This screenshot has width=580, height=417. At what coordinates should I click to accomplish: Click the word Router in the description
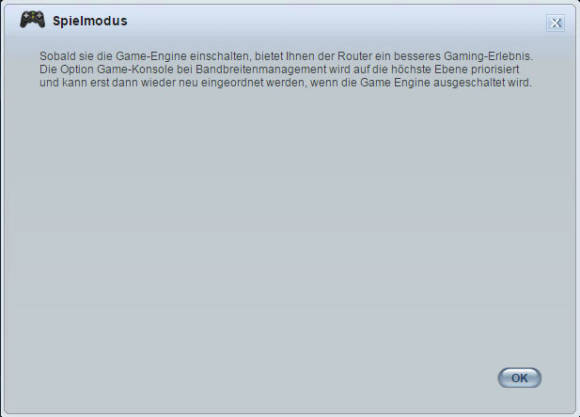[355, 56]
